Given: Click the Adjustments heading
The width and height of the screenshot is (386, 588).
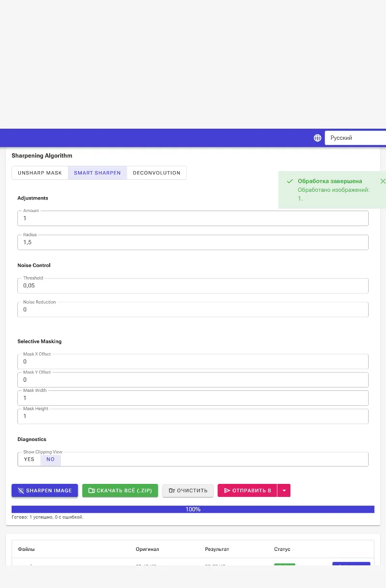Looking at the screenshot, I should [x=33, y=198].
